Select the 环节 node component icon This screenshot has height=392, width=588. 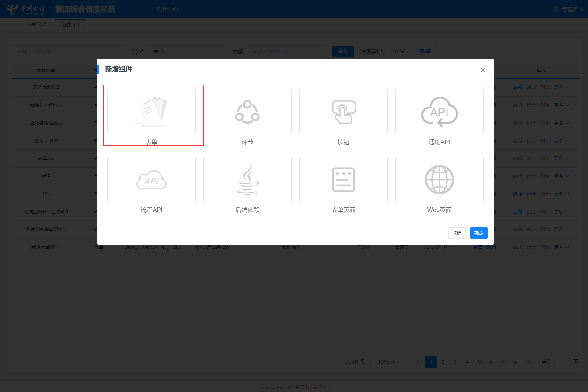[247, 112]
